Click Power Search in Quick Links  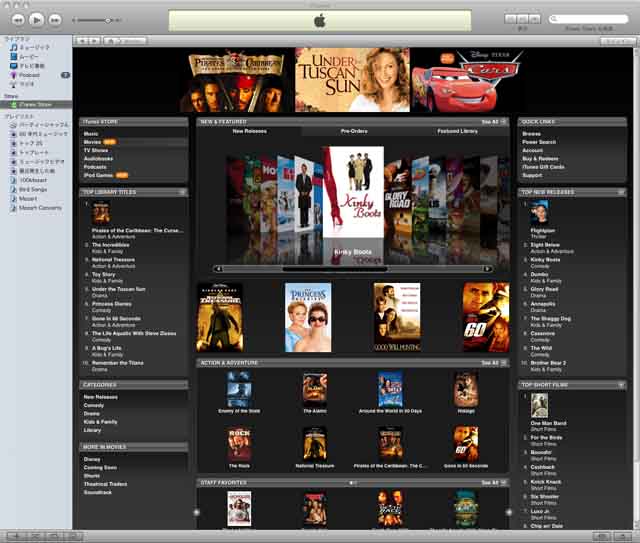[539, 142]
